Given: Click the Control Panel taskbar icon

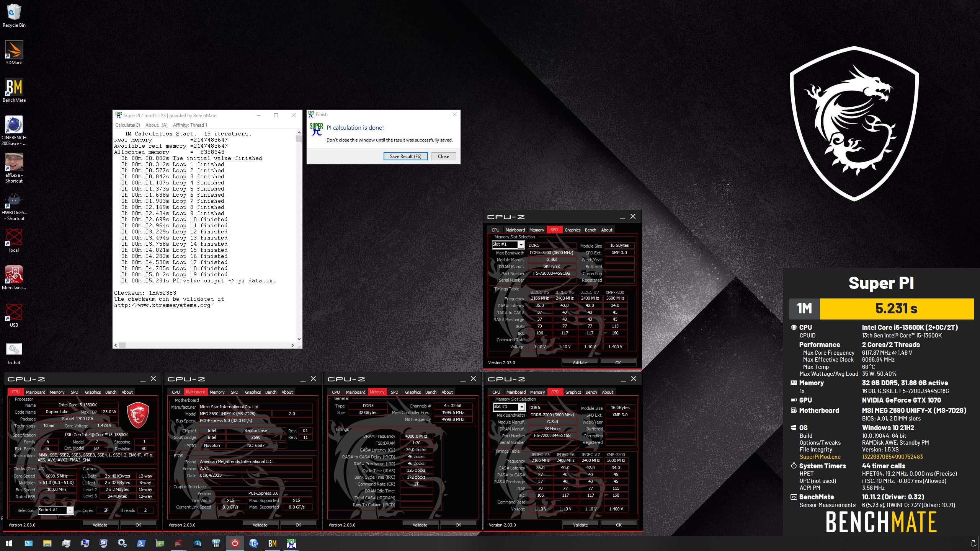Looking at the screenshot, I should point(29,543).
